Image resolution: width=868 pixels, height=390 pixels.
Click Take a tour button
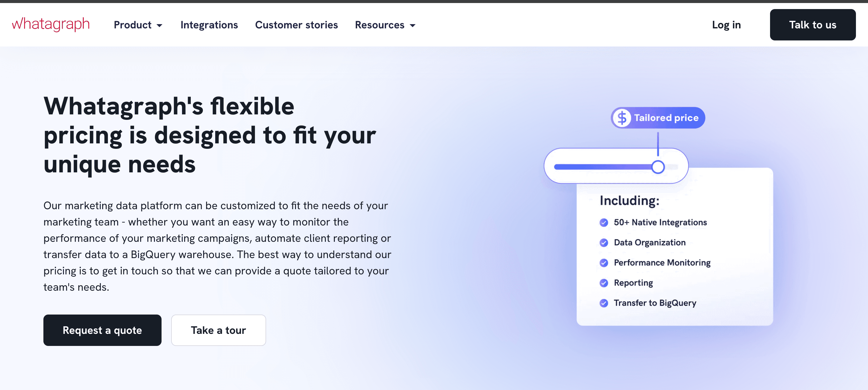click(x=218, y=330)
